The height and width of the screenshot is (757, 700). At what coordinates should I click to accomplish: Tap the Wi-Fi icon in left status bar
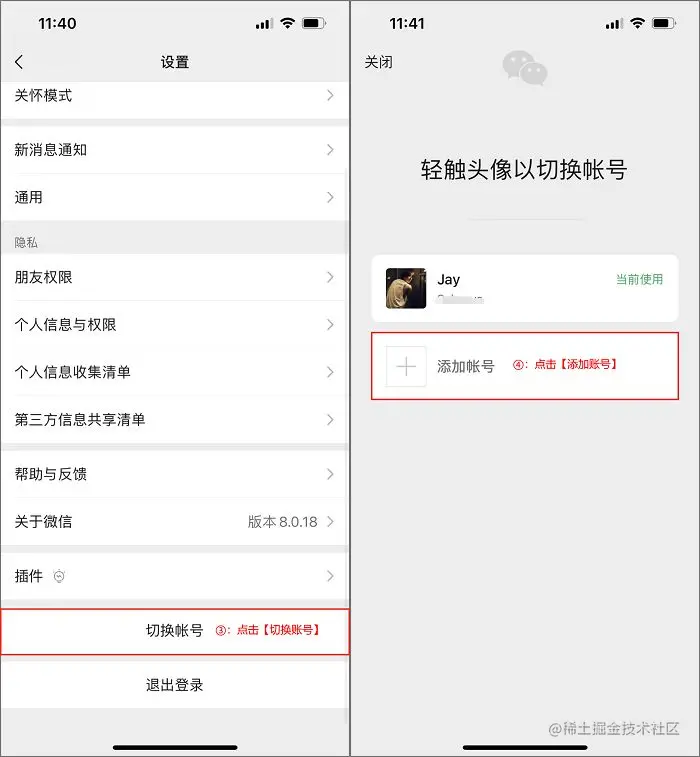pyautogui.click(x=288, y=23)
